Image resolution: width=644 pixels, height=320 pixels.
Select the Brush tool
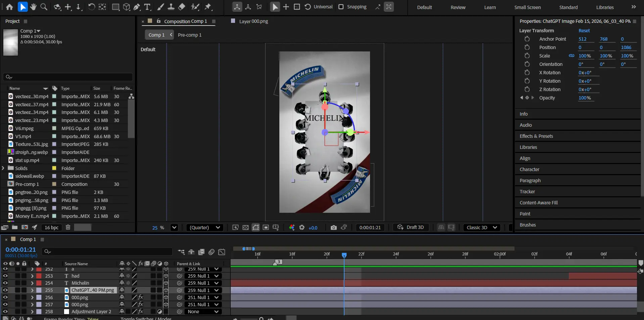click(x=160, y=7)
